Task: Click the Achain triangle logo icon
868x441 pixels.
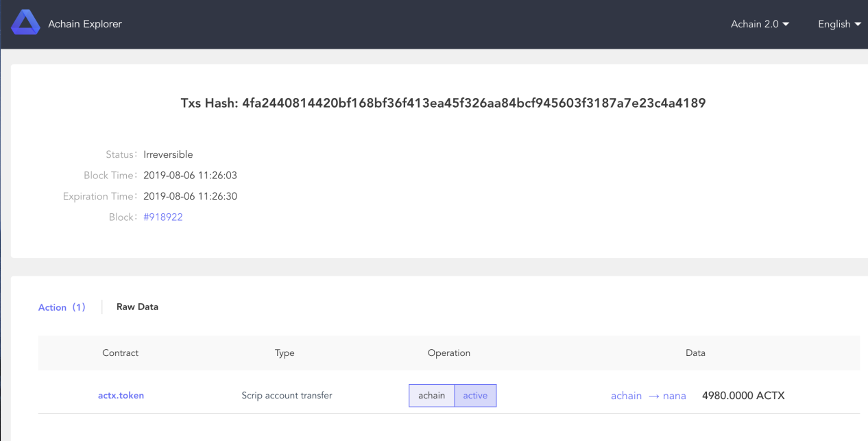Action: click(x=25, y=23)
